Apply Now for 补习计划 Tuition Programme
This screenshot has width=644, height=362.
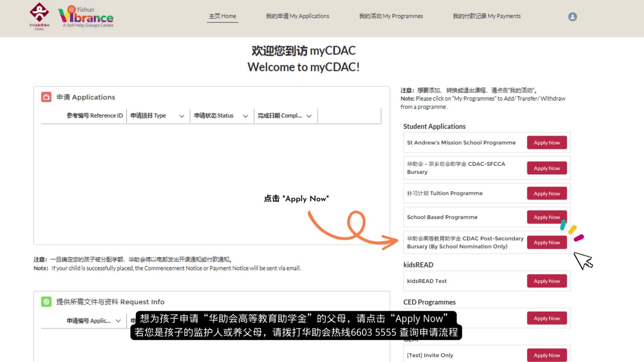pyautogui.click(x=547, y=193)
